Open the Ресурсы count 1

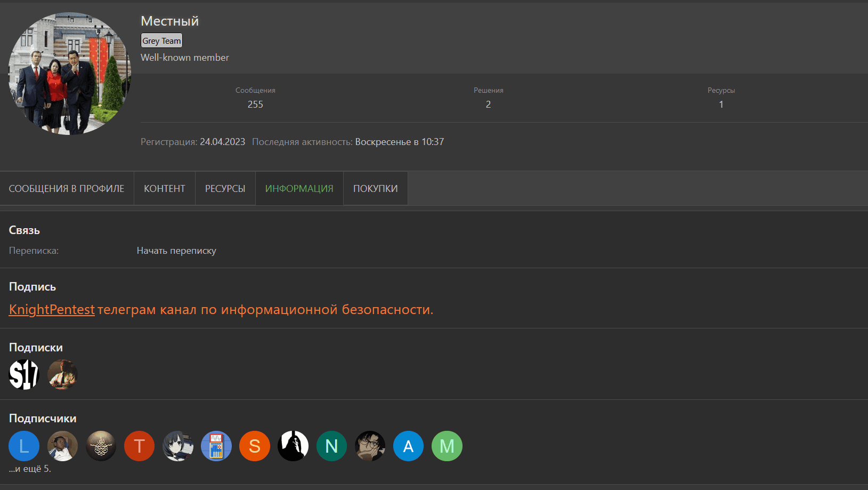tap(721, 105)
